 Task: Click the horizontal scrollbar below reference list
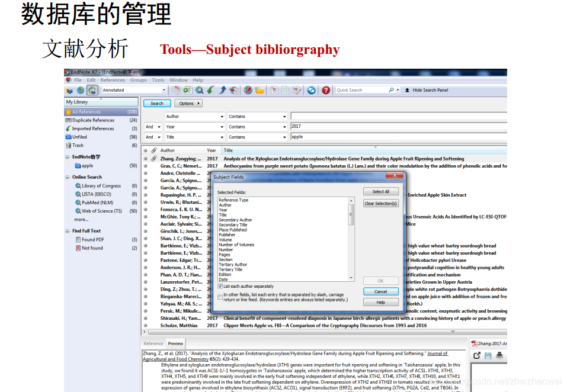325,332
